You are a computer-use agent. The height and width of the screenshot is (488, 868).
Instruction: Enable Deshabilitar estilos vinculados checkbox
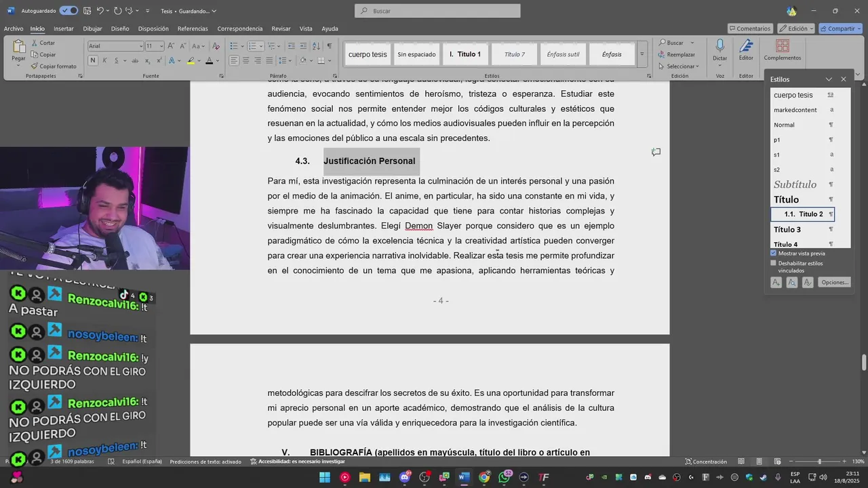click(x=773, y=263)
